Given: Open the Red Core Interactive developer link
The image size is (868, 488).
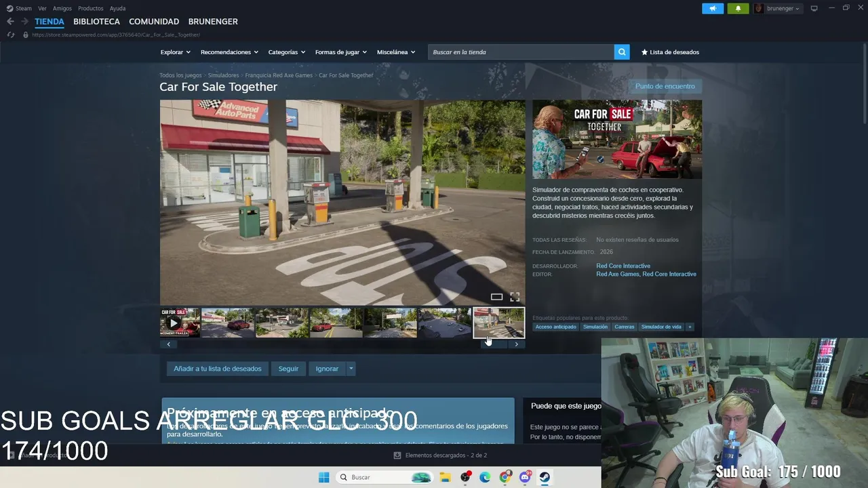Looking at the screenshot, I should (x=623, y=266).
